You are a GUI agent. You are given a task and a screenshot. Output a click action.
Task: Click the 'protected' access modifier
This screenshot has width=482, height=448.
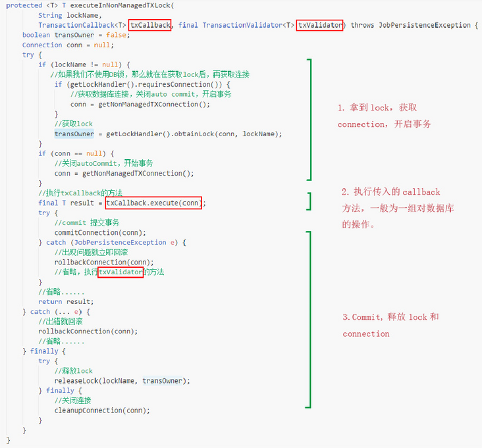coord(24,5)
